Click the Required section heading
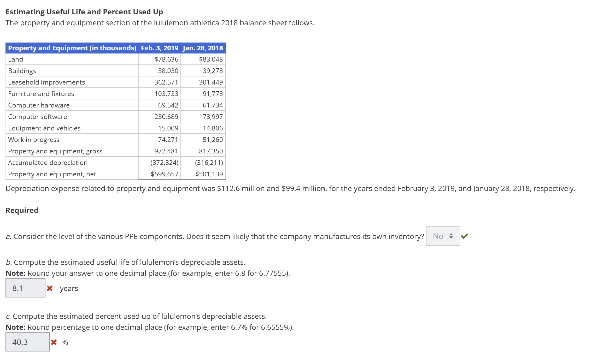This screenshot has height=364, width=609. [22, 210]
